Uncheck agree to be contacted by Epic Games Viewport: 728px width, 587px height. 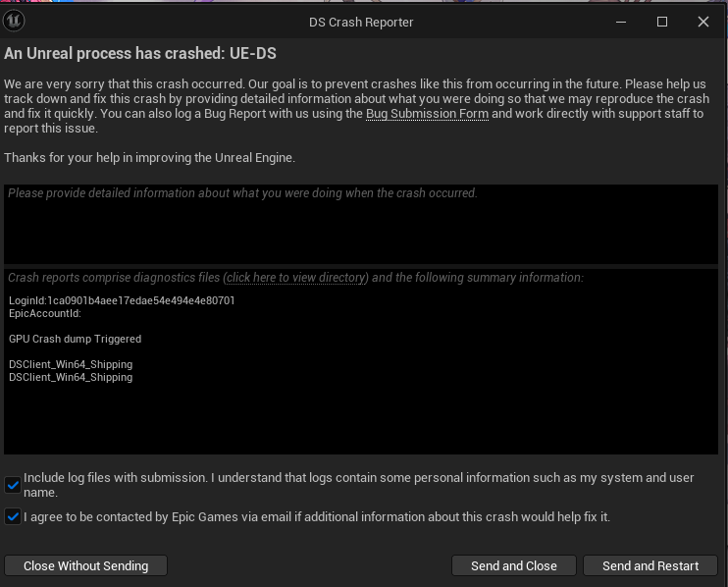click(x=13, y=516)
